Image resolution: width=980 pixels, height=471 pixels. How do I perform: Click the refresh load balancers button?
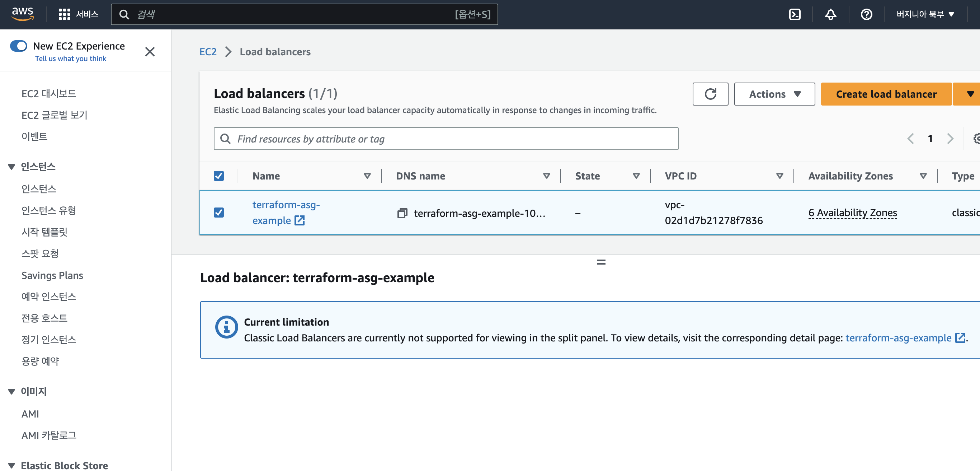click(x=710, y=94)
